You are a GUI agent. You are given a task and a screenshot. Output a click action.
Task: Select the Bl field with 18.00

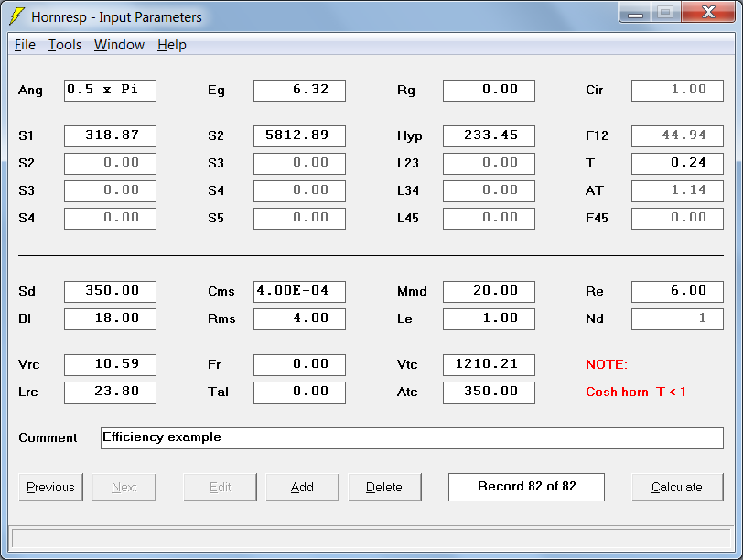coord(110,319)
